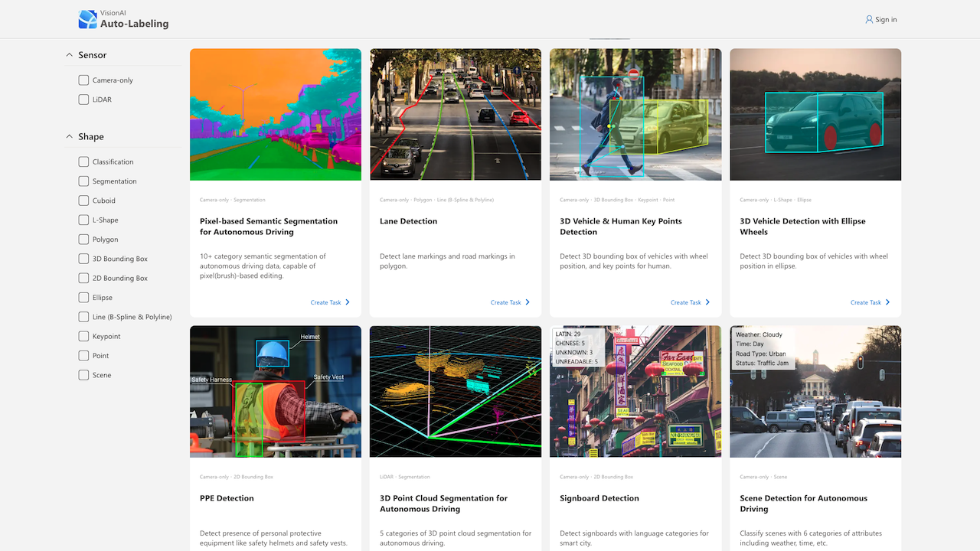This screenshot has height=551, width=980.
Task: Create Task for 3D Vehicle Detection with Ellipse Wheels
Action: point(870,302)
